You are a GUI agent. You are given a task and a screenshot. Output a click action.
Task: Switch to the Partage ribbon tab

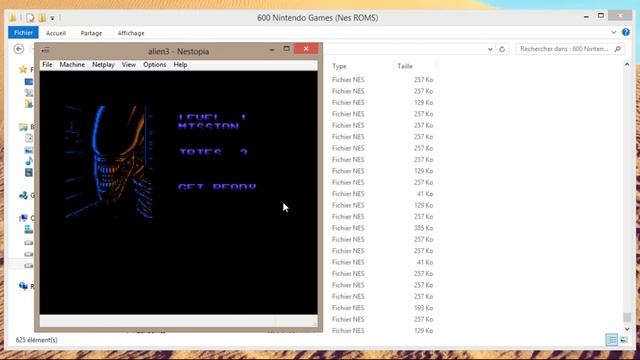[x=91, y=33]
